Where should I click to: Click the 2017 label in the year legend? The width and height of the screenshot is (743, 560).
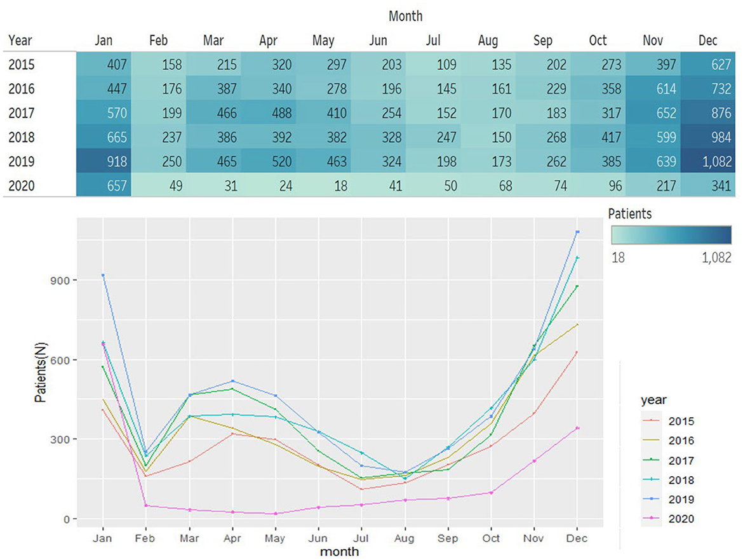point(681,460)
